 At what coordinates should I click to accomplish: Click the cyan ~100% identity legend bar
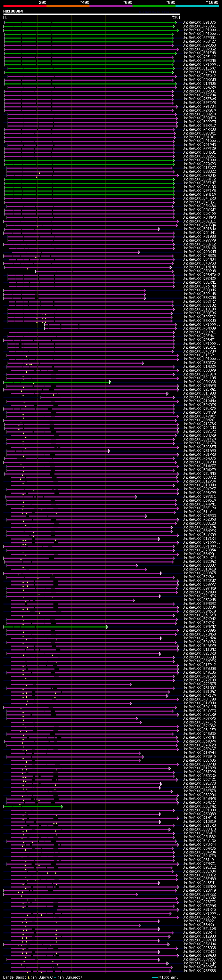tap(197, 6)
